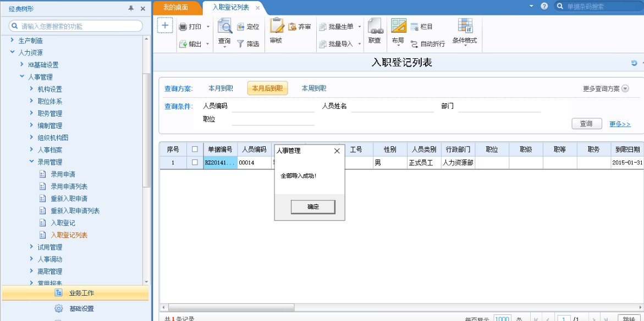
Task: Click the 审核 audit clipboard icon
Action: 277,25
